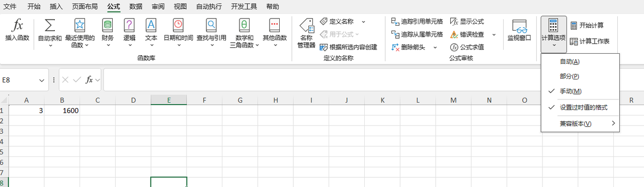Switch to the Review (审阅) tab
644x187 pixels.
[158, 7]
